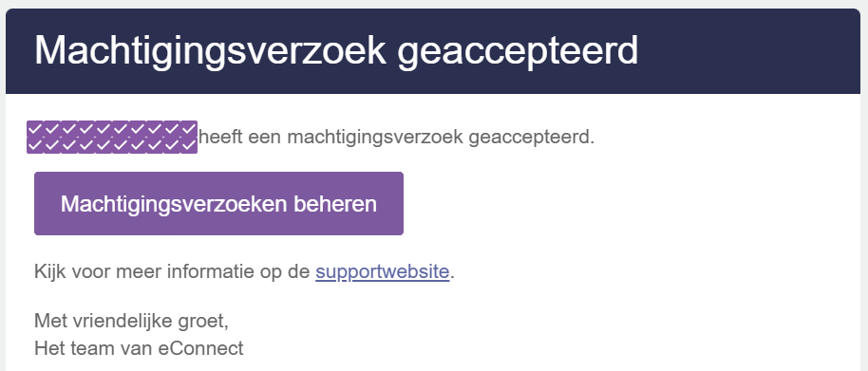Open the Machtigingsverzoeken beheren button
Screen dimensions: 868x371
(x=218, y=203)
